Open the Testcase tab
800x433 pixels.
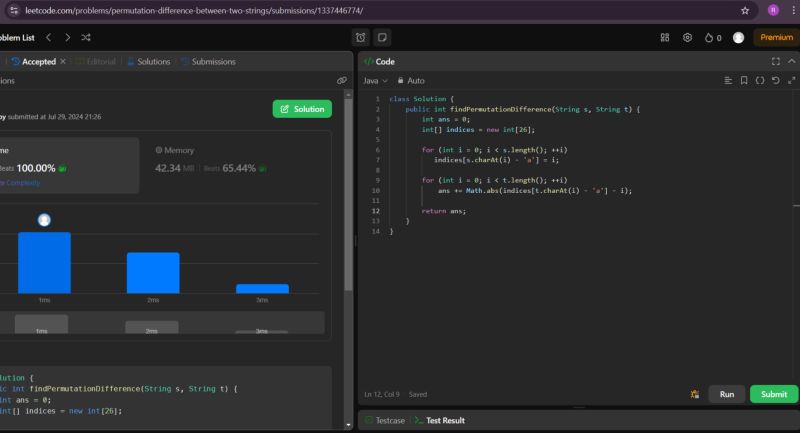pos(385,420)
